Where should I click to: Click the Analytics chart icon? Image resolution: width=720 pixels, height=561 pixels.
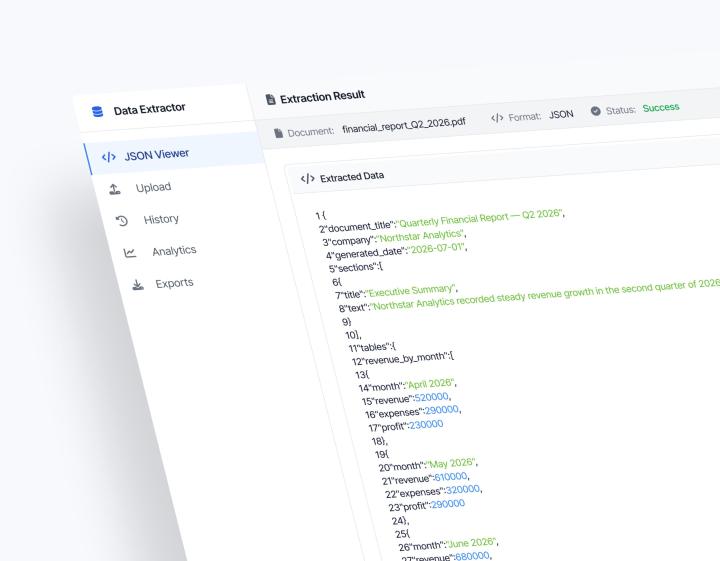coord(130,252)
